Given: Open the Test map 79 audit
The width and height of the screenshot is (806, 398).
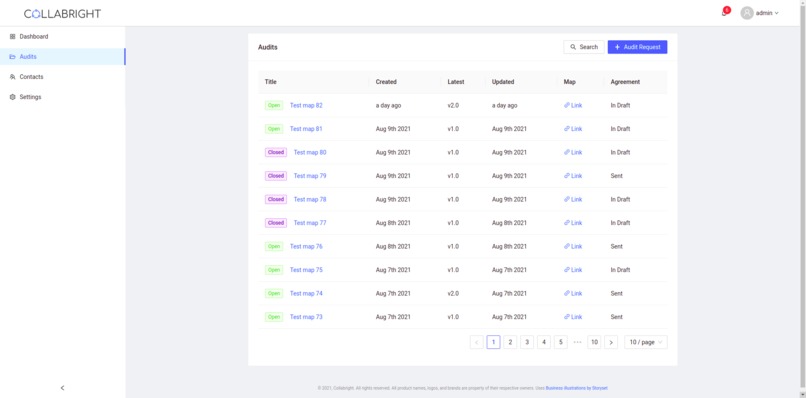Looking at the screenshot, I should pos(309,176).
